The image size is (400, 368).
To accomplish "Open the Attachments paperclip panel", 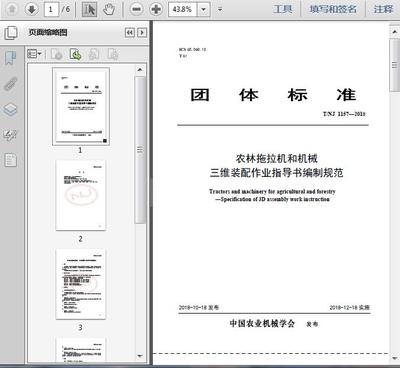I will pyautogui.click(x=10, y=84).
